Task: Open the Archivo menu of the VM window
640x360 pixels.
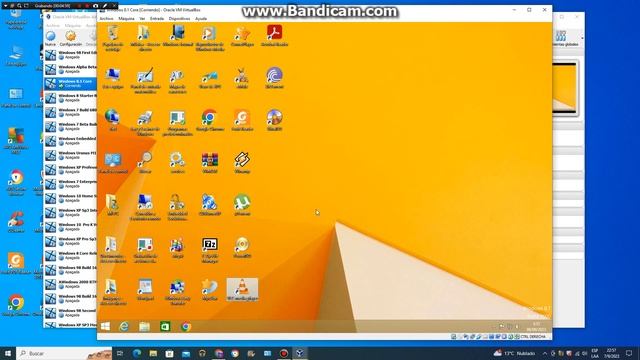Action: click(107, 19)
